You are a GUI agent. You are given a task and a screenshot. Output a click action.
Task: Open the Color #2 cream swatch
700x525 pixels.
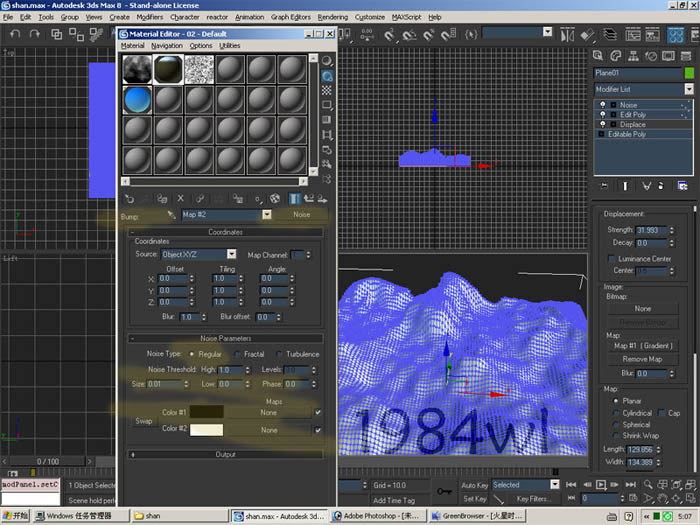(206, 429)
